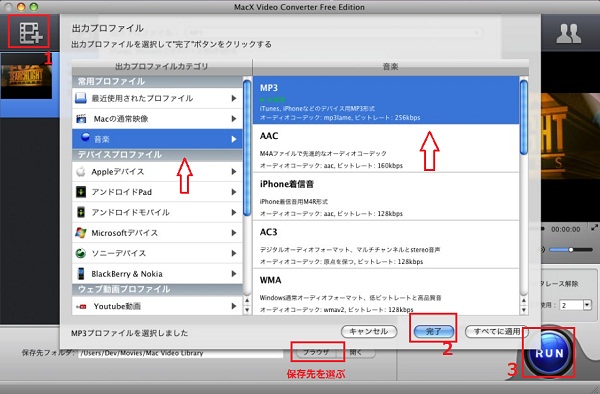Select the Starlight video thumbnail in list
Image resolution: width=600 pixels, height=394 pixels.
click(x=26, y=77)
